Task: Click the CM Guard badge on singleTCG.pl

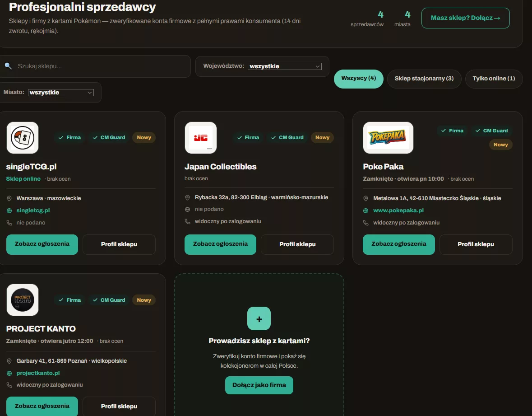Action: 109,137
